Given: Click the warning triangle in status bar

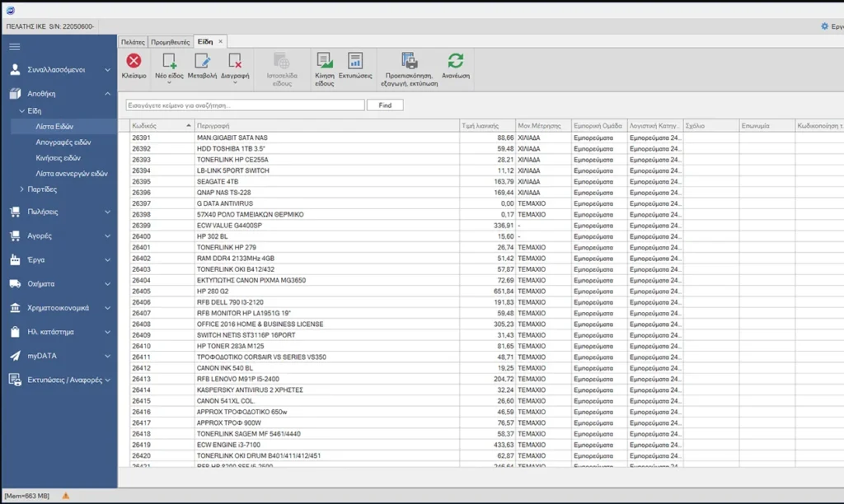Looking at the screenshot, I should pos(66,496).
